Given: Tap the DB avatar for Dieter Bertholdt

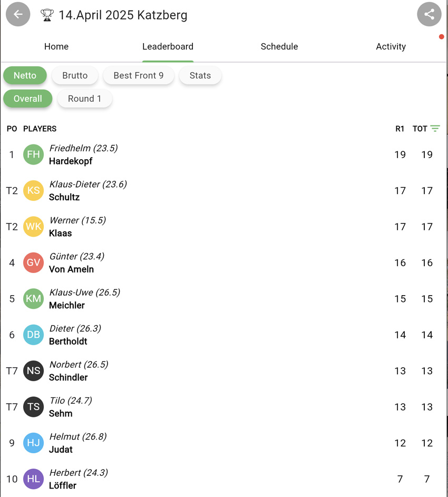Looking at the screenshot, I should click(33, 335).
